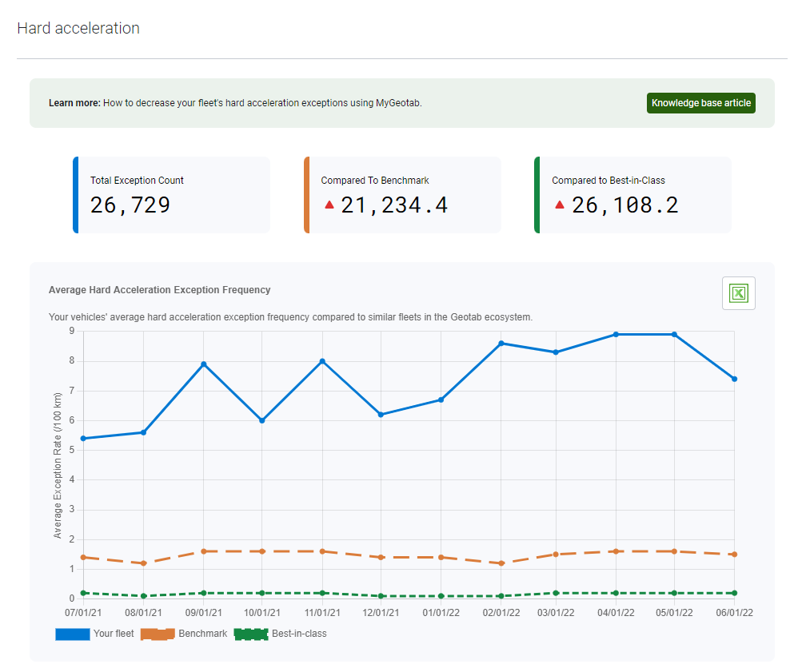Toggle the Benchmark legend series
The image size is (806, 672).
tap(184, 634)
